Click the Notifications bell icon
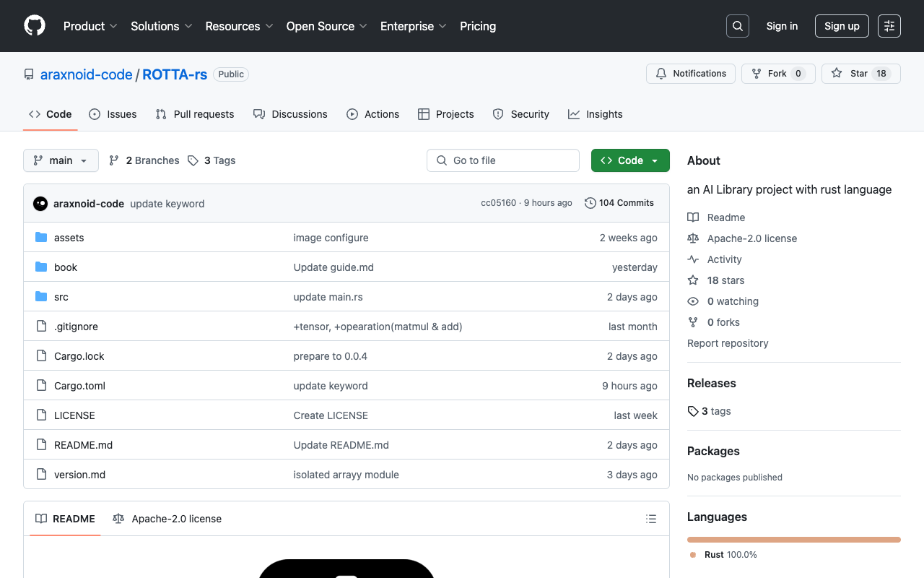 click(x=661, y=73)
